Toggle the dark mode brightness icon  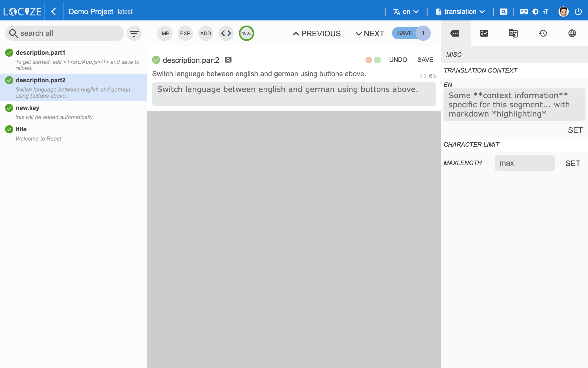coord(535,11)
